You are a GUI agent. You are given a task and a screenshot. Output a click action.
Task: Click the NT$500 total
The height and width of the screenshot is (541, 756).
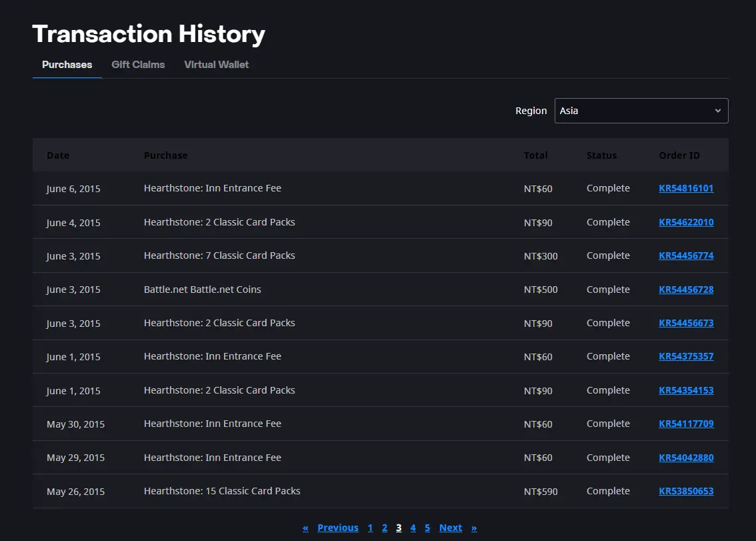(x=541, y=290)
